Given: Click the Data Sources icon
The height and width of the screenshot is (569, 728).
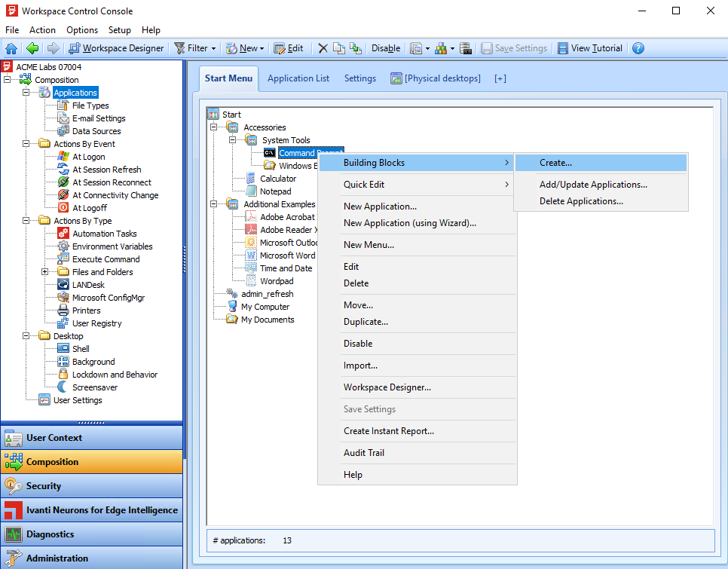Looking at the screenshot, I should pos(63,131).
